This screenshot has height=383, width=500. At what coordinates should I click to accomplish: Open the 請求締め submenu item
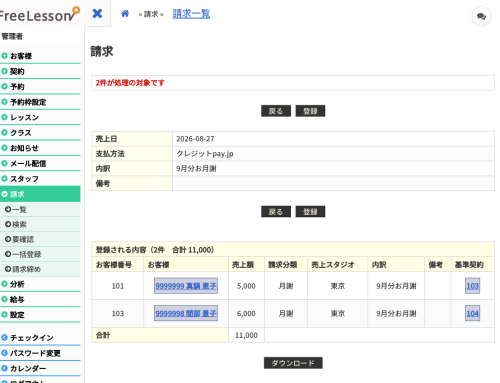coord(40,269)
